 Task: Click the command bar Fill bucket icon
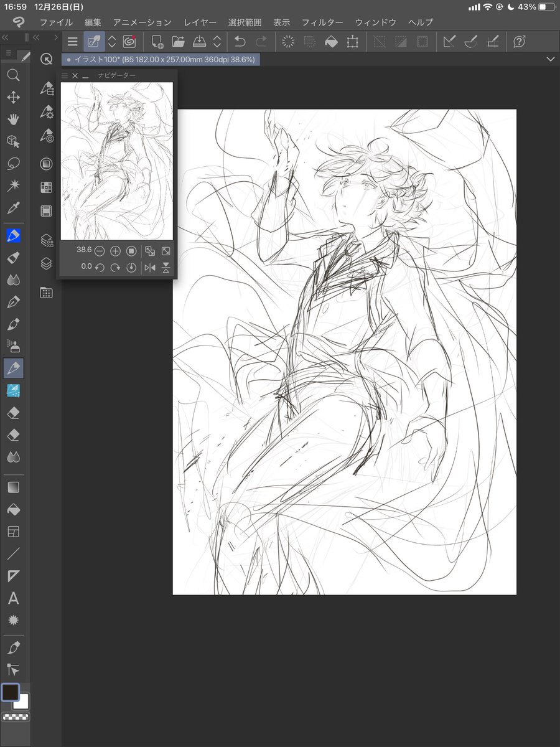332,42
